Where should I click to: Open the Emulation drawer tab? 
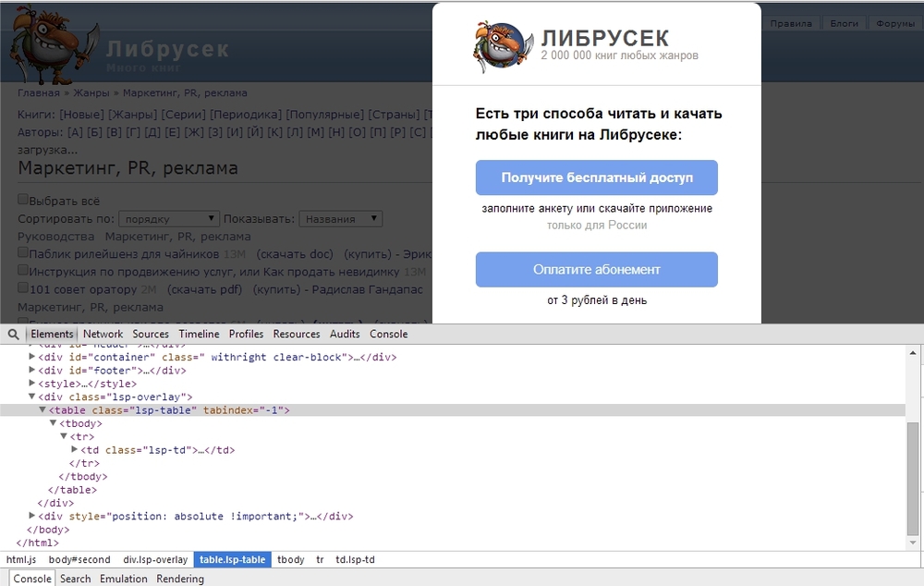(124, 579)
